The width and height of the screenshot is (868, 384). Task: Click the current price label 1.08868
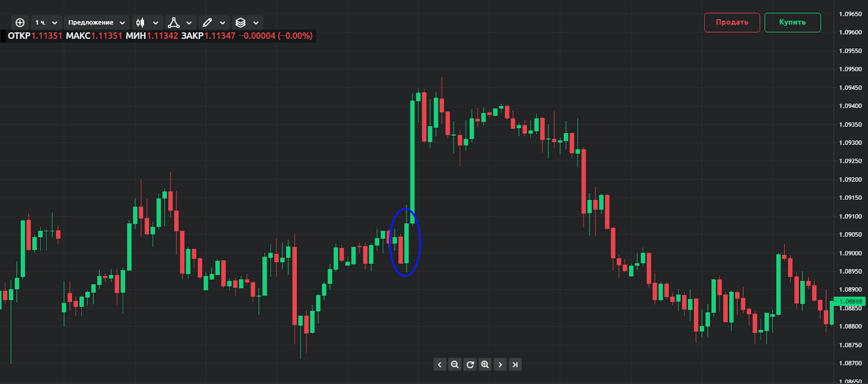click(x=850, y=301)
